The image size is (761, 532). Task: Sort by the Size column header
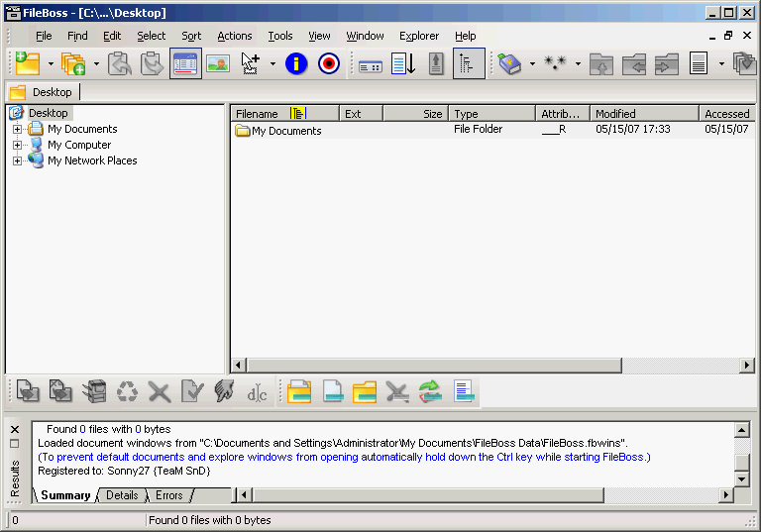(x=416, y=114)
